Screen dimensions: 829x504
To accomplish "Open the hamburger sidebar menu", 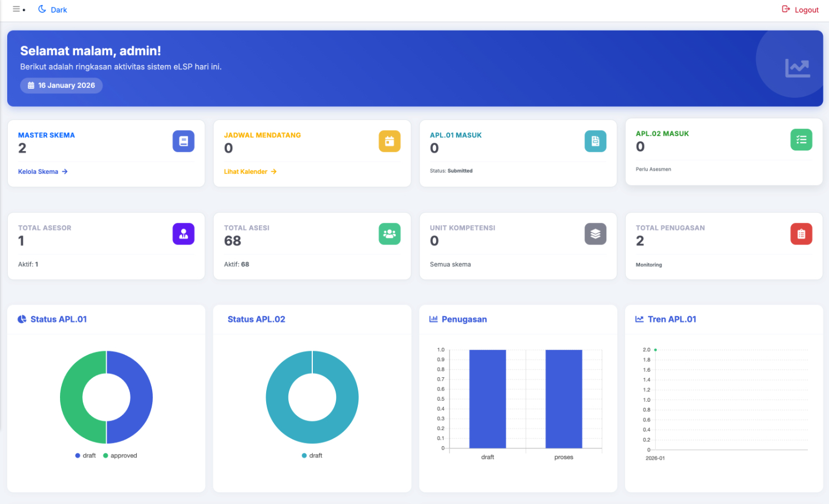I will [17, 9].
